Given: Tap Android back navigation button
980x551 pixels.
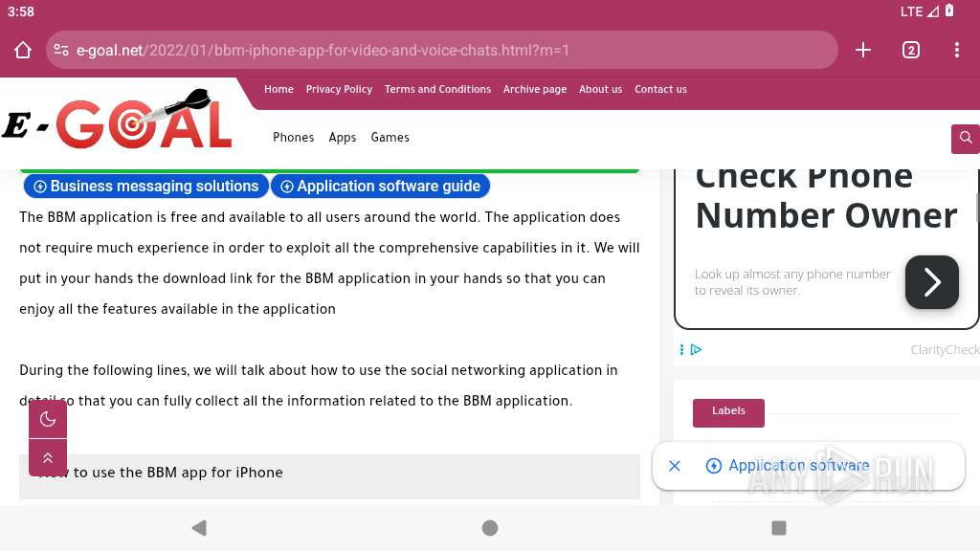Looking at the screenshot, I should click(199, 528).
